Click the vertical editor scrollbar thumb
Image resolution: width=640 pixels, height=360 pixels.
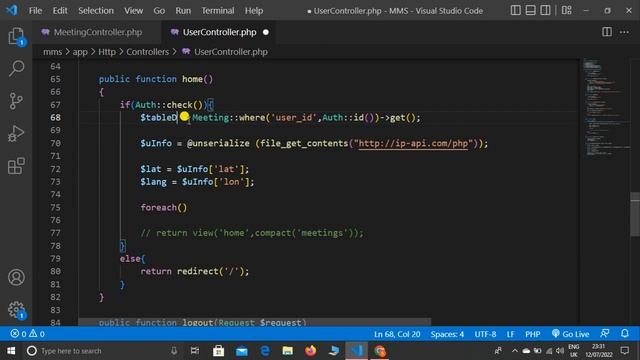pyautogui.click(x=635, y=214)
